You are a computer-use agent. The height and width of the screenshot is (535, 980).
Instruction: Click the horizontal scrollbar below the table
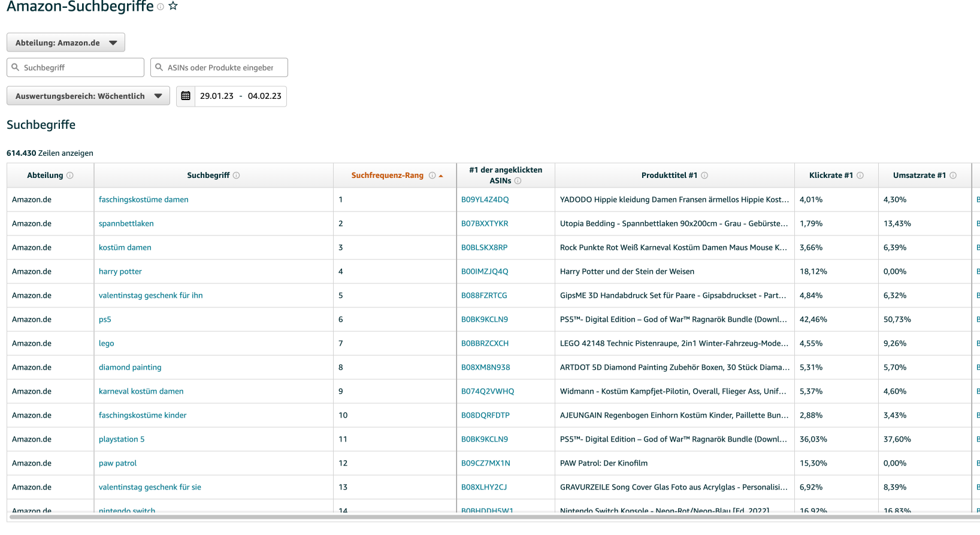pyautogui.click(x=494, y=516)
